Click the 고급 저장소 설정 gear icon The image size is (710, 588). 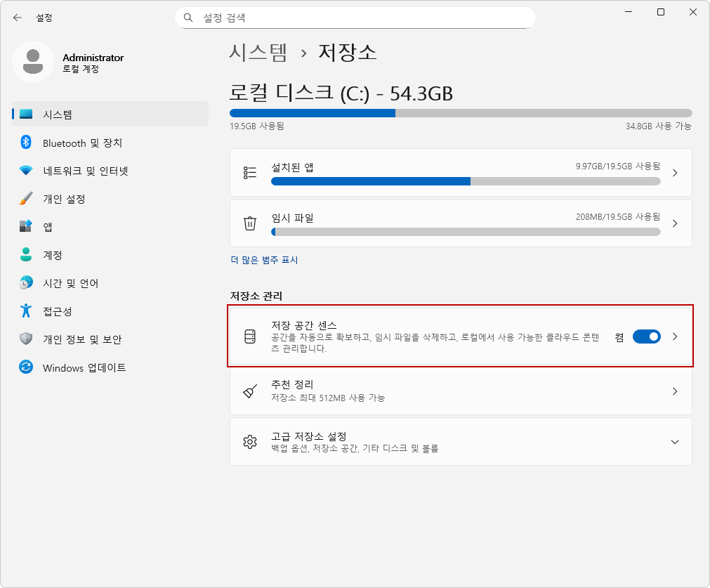250,442
